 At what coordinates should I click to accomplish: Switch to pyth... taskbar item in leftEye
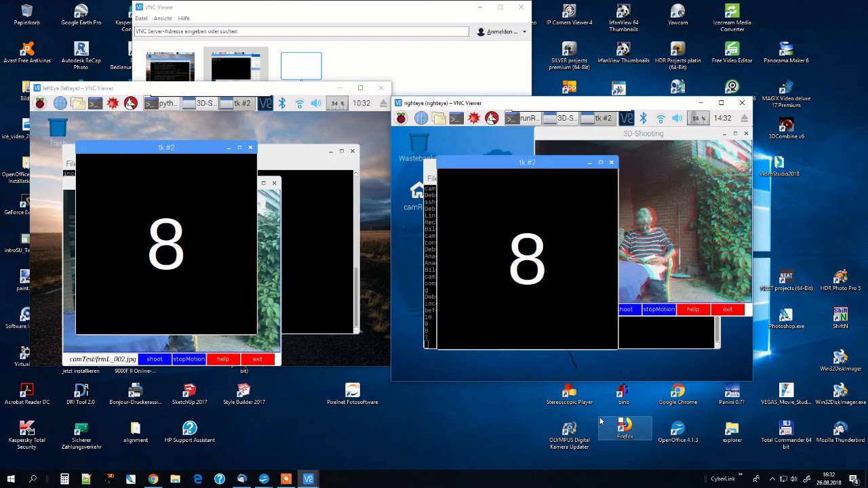point(161,103)
